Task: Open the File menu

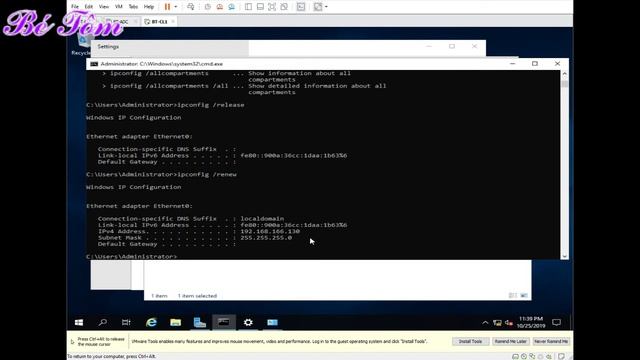Action: (x=75, y=7)
